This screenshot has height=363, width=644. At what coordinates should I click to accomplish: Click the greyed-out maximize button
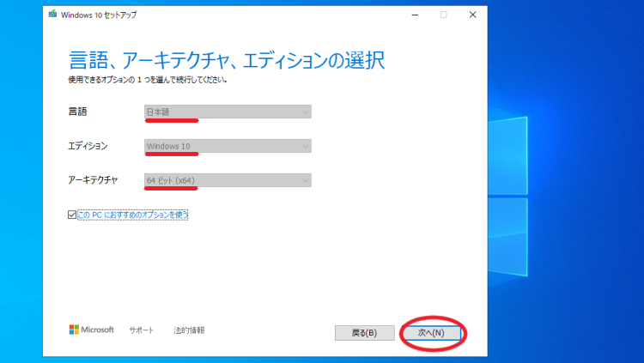click(443, 15)
